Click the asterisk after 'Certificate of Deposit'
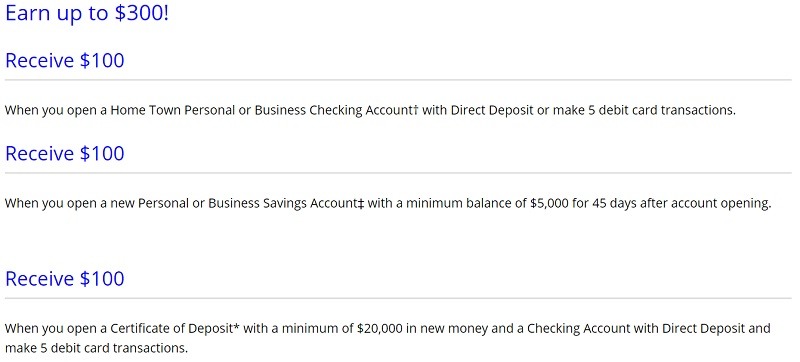 (x=236, y=326)
